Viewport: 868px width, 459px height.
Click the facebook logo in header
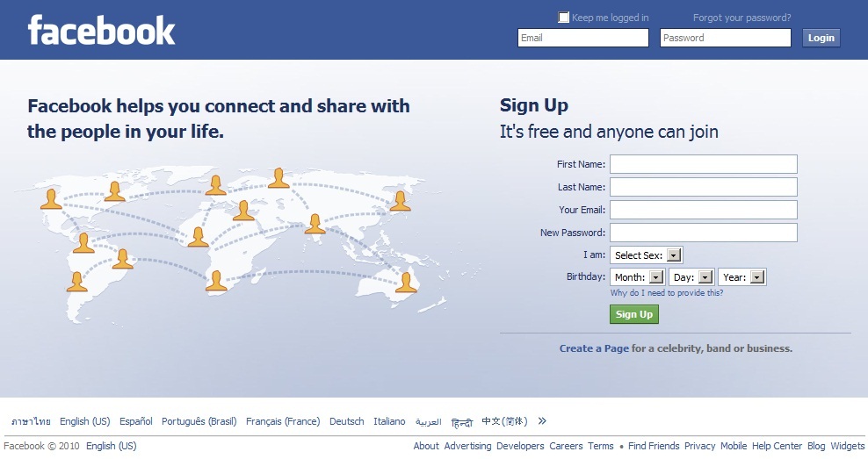101,31
